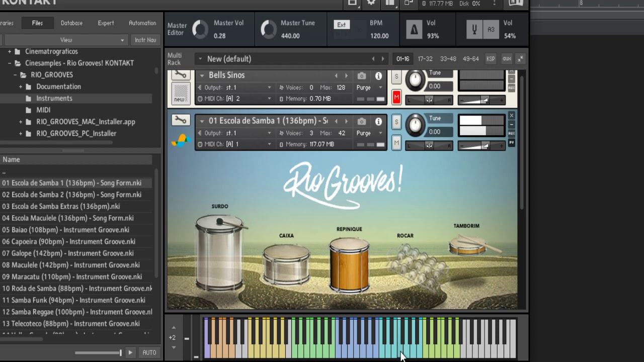The width and height of the screenshot is (644, 362).
Task: Select 05 Baiao (108bpm) - Instrument Groove.nki
Action: coord(76,230)
